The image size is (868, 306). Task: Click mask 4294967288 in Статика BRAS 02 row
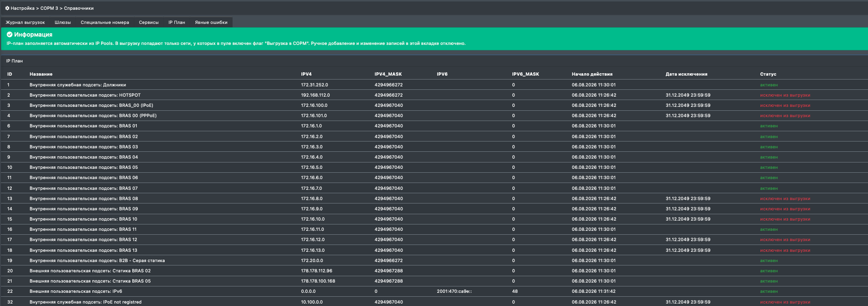point(389,271)
